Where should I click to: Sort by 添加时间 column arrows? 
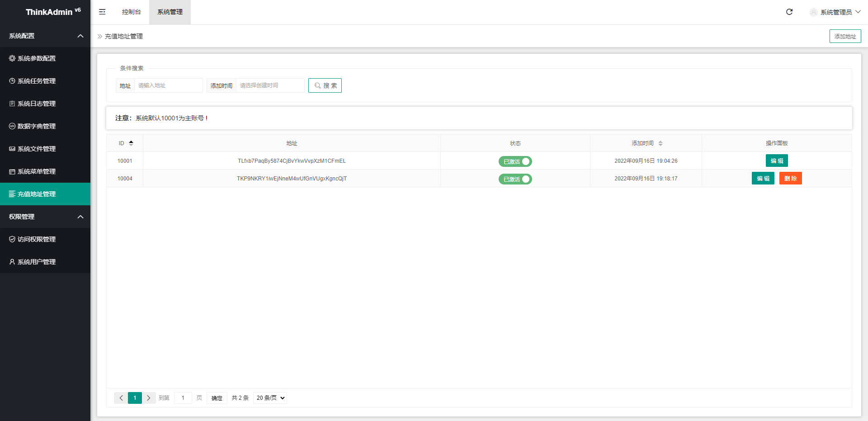[x=660, y=143]
